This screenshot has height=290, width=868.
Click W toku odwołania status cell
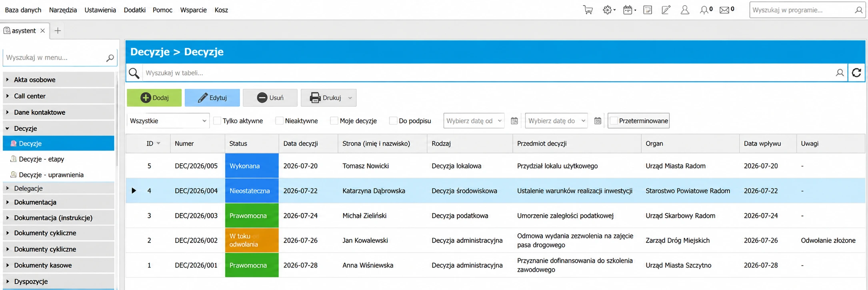[x=252, y=240]
